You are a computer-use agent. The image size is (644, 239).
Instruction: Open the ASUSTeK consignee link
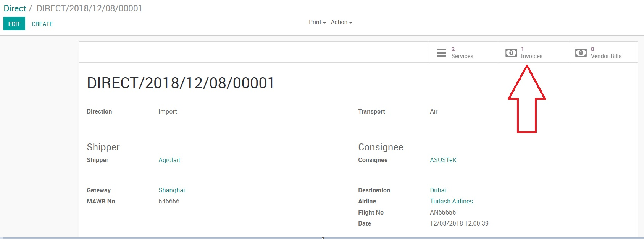point(443,160)
